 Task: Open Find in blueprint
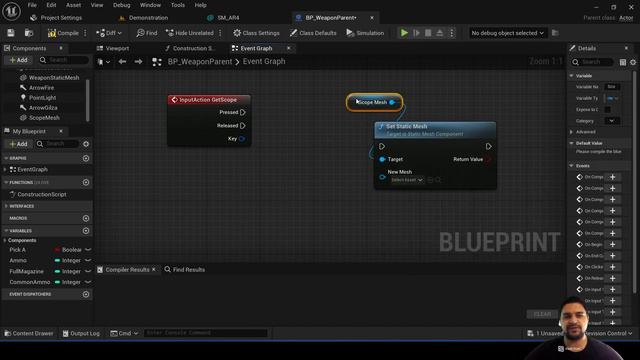[147, 33]
